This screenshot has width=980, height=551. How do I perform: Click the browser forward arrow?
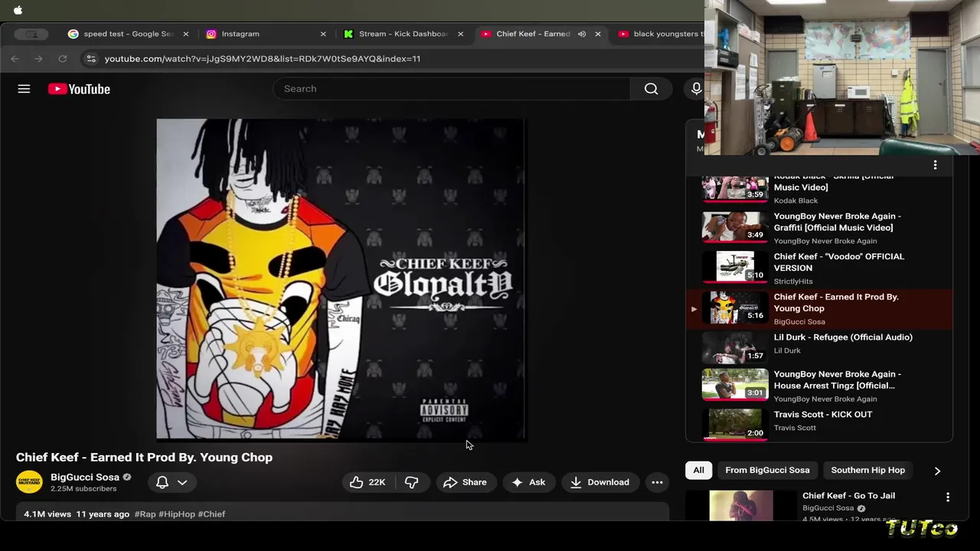click(x=38, y=59)
